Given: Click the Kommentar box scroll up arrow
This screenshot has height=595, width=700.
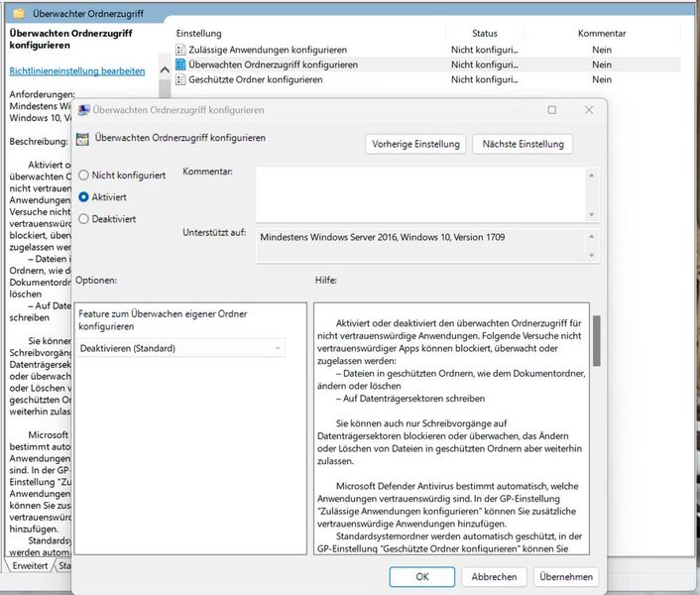Looking at the screenshot, I should click(592, 175).
